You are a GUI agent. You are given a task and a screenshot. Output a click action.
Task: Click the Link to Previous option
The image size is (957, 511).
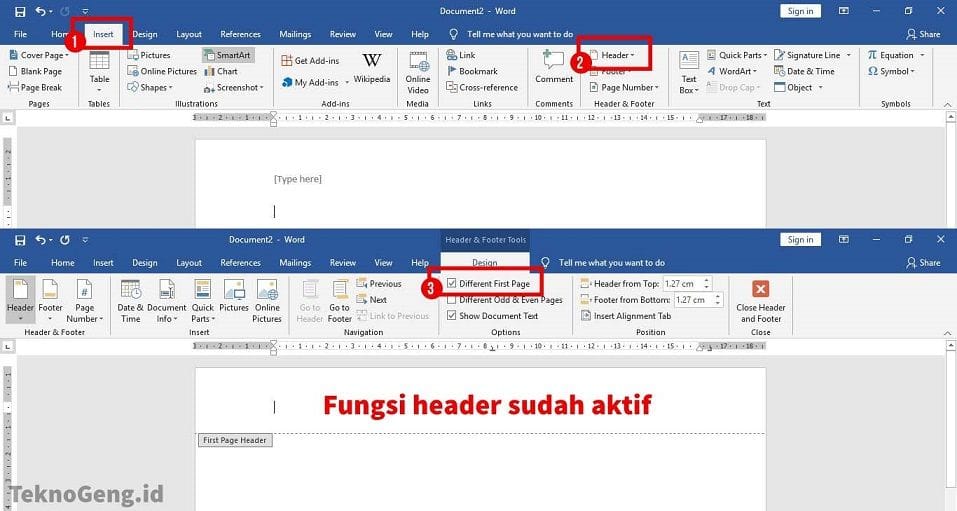point(393,316)
